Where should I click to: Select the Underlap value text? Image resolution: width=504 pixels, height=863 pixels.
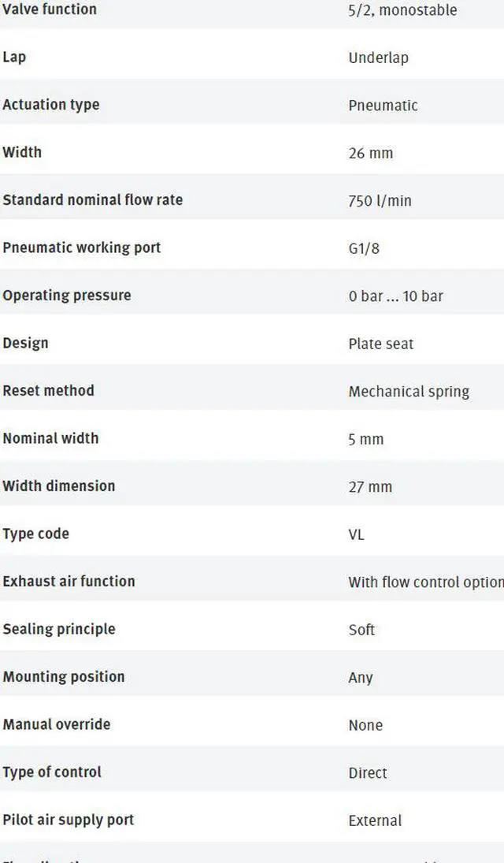(379, 58)
